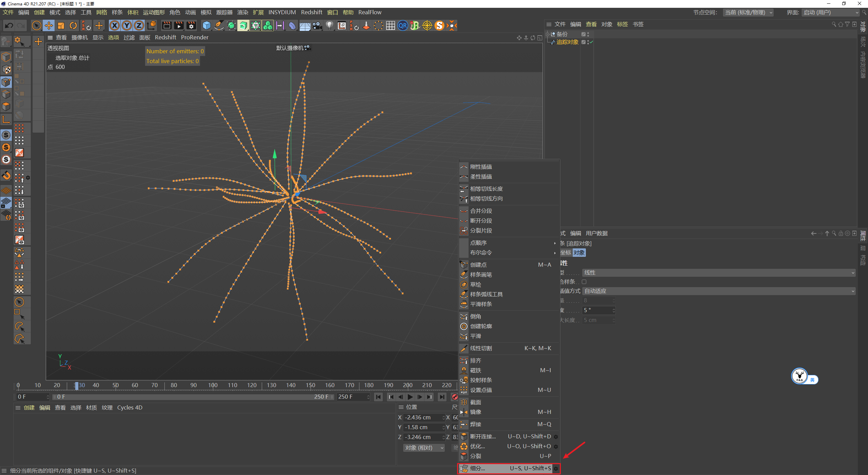The width and height of the screenshot is (868, 475).
Task: Click the object manager filter funnel icon
Action: pos(847,24)
